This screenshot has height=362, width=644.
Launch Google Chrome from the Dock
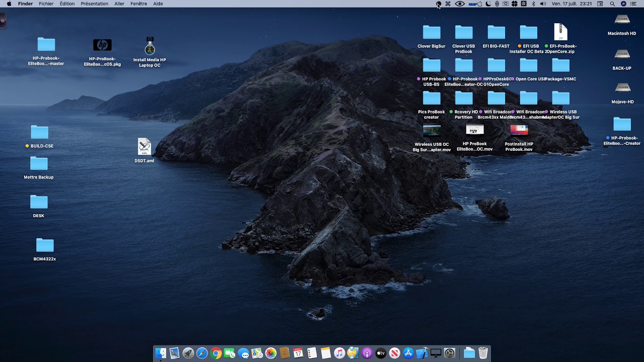[x=216, y=353]
